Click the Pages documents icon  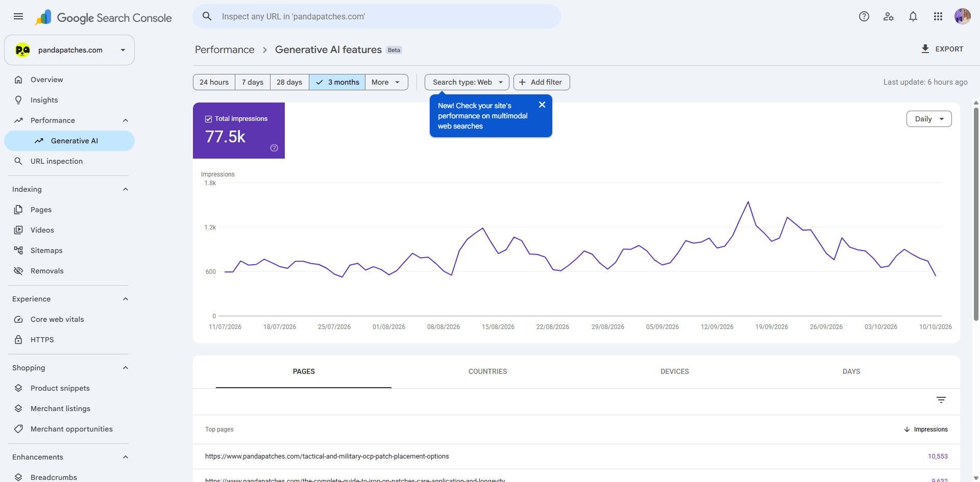pyautogui.click(x=18, y=210)
